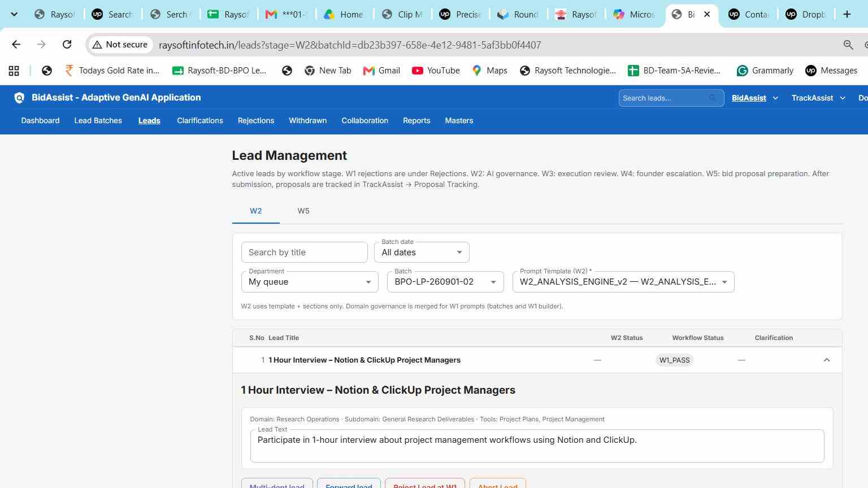
Task: Switch to the W5 stage tab
Action: 303,211
